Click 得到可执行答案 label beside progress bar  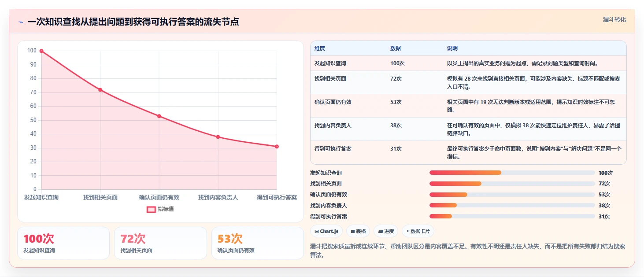[x=329, y=217]
